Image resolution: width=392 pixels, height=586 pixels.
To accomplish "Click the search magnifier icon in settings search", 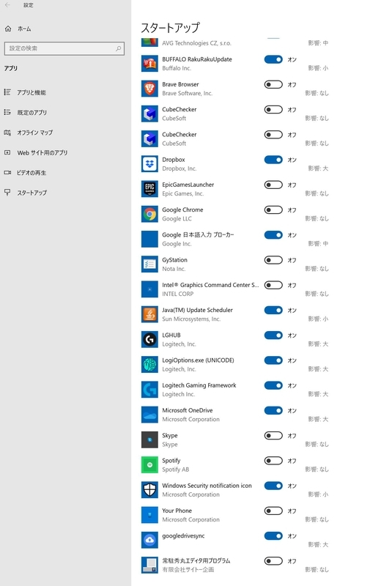I will click(119, 48).
